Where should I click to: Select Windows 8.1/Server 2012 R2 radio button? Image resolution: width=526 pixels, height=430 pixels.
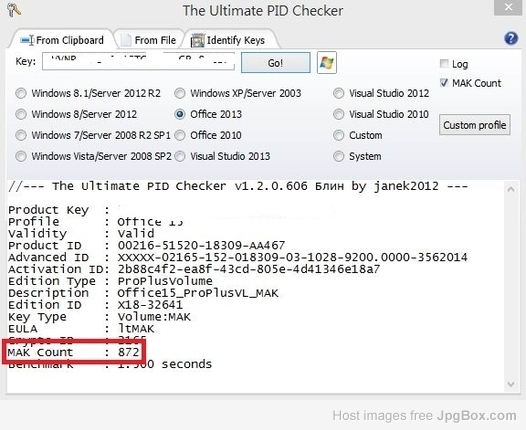tap(21, 93)
